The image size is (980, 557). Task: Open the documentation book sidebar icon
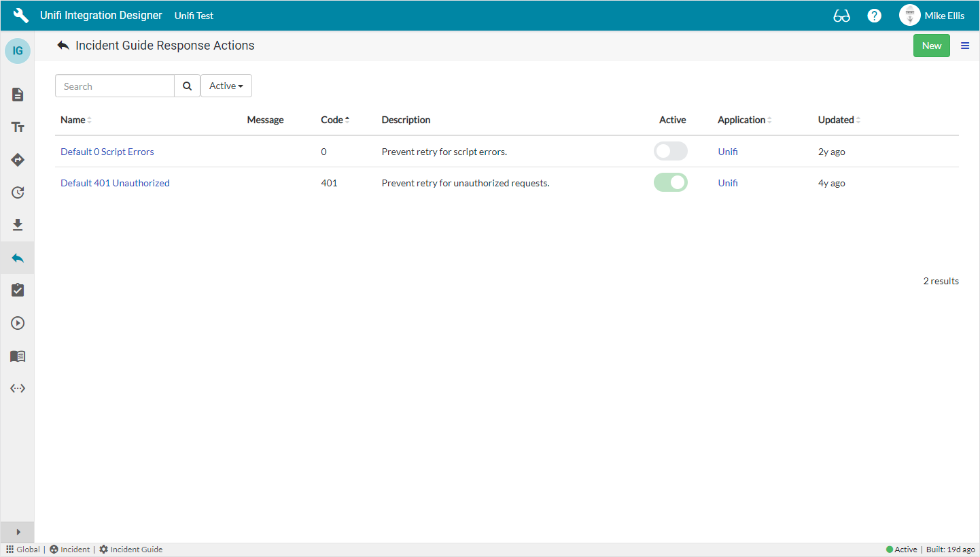pyautogui.click(x=17, y=356)
